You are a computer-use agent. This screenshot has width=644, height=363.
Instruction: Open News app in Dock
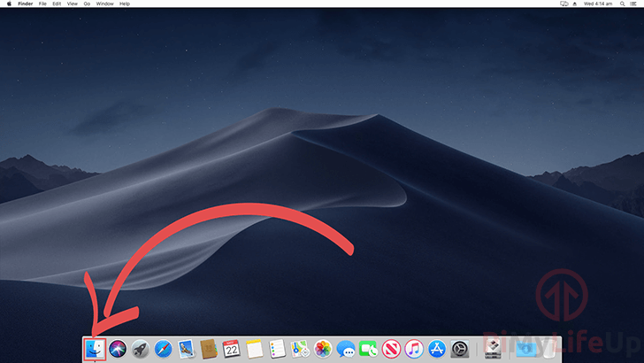391,350
